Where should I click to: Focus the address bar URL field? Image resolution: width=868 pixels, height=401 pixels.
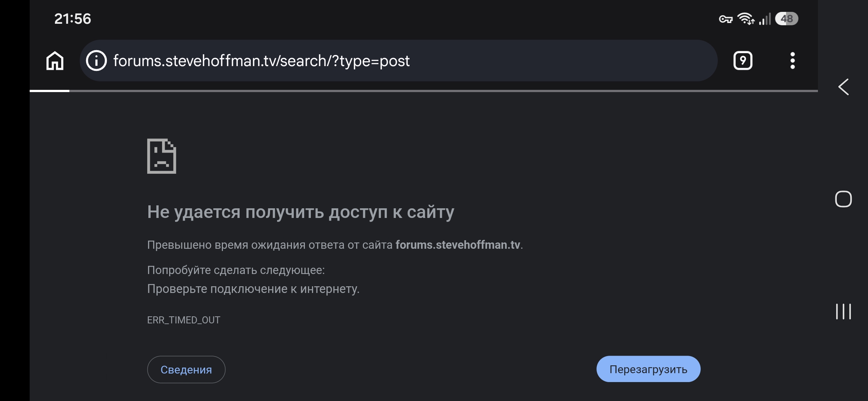coord(398,61)
